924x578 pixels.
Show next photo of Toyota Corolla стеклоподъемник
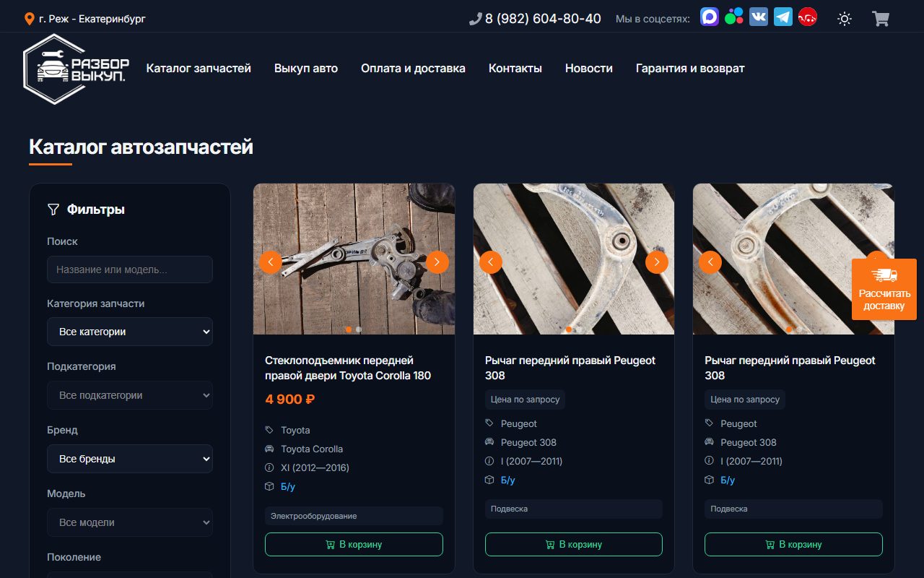pyautogui.click(x=437, y=262)
